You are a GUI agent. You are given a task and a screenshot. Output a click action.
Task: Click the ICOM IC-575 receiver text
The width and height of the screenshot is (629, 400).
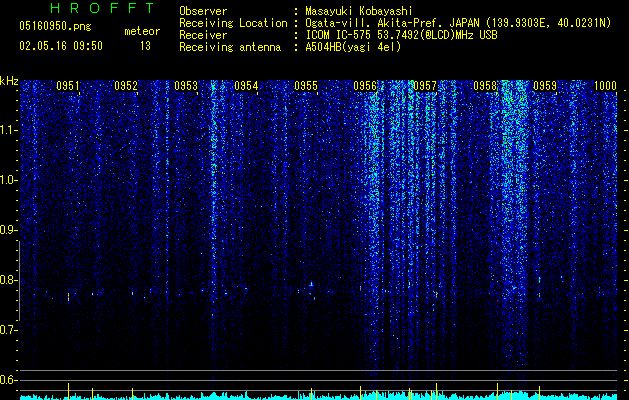pyautogui.click(x=401, y=35)
